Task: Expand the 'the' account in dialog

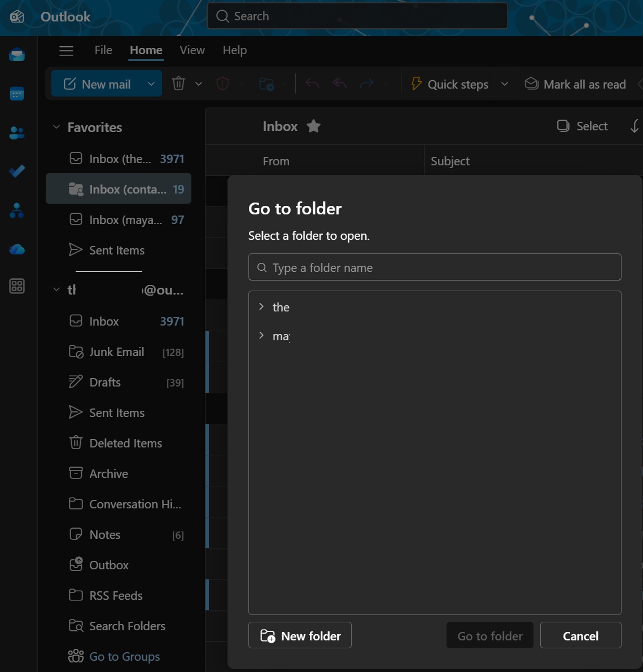Action: pyautogui.click(x=261, y=306)
